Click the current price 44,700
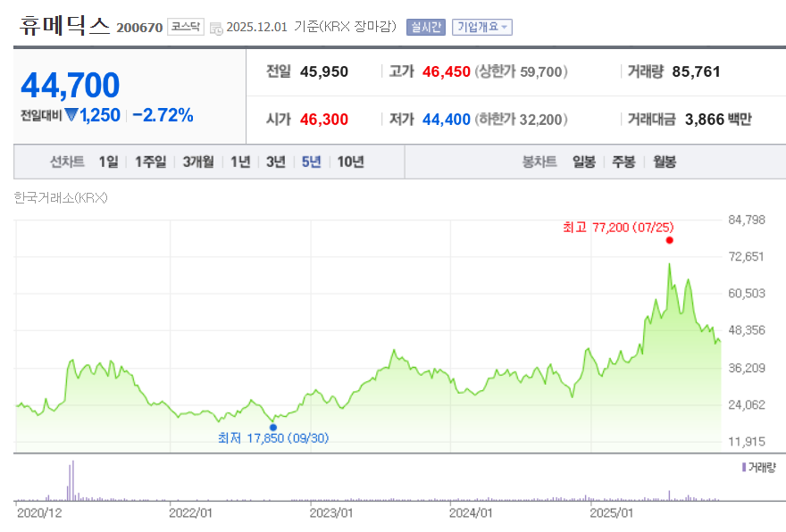This screenshot has height=532, width=786. click(71, 85)
